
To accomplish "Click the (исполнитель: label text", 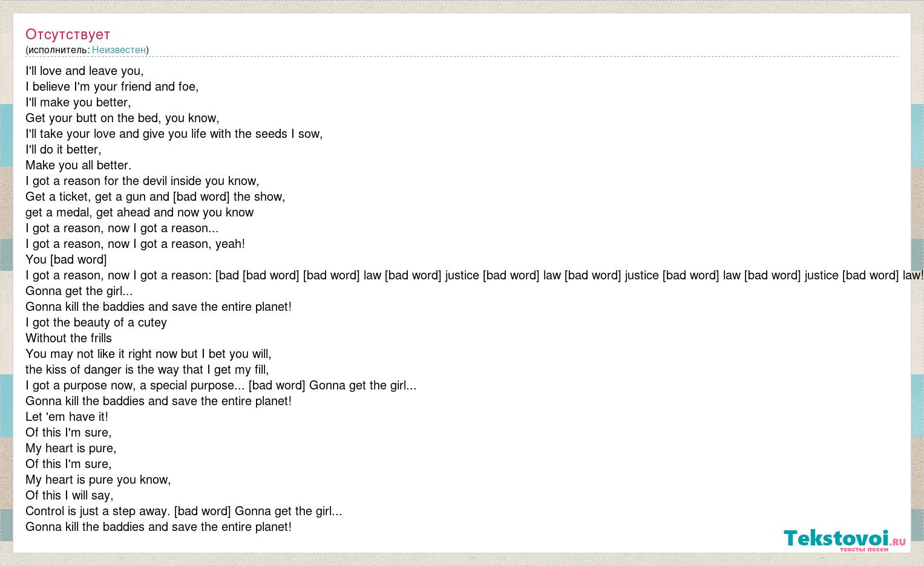I will tap(57, 50).
